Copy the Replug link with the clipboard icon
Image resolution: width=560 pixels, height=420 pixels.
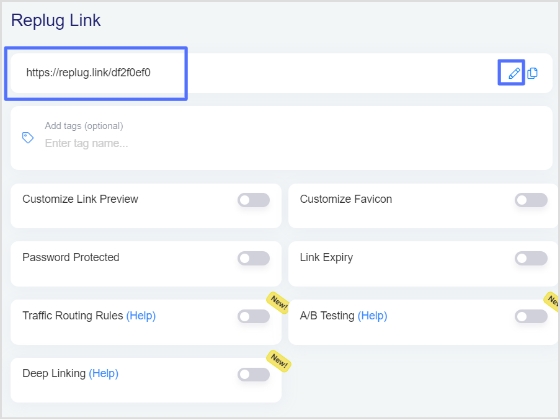point(532,73)
